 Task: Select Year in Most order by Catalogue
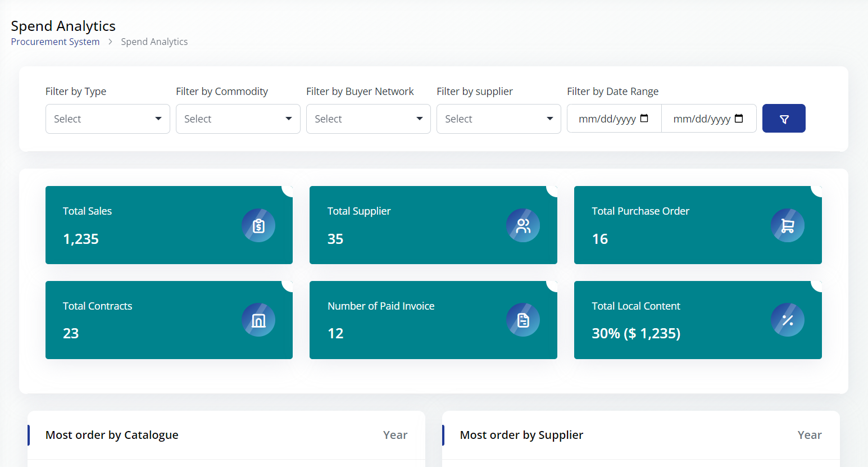(395, 435)
